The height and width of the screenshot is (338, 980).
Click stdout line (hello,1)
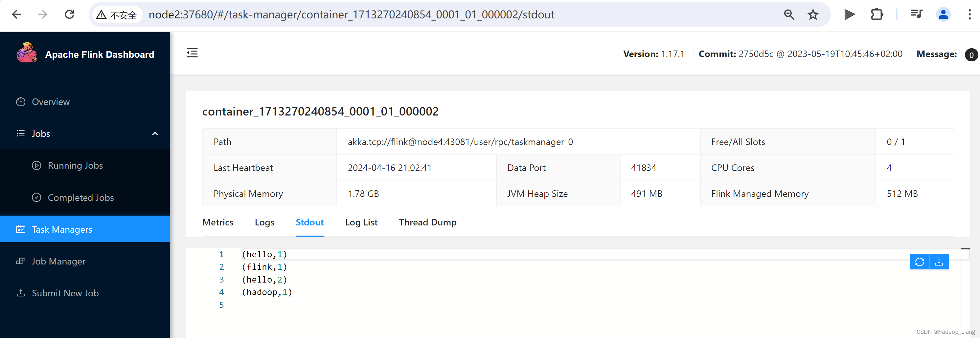coord(264,254)
